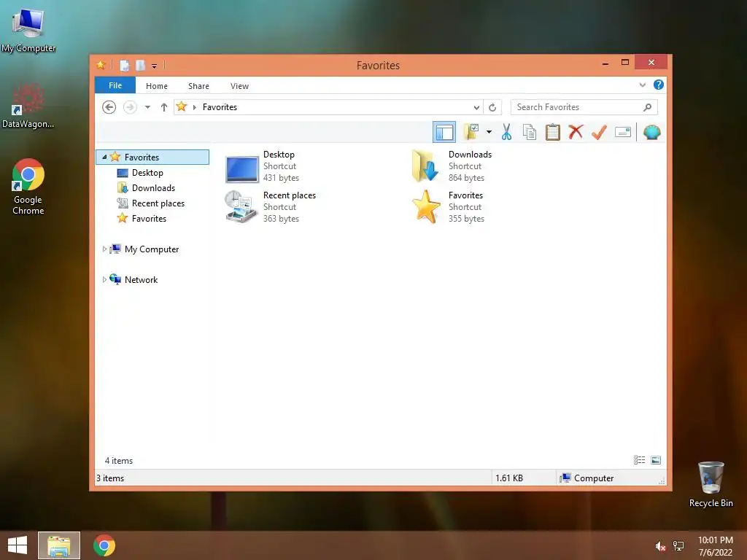Click the Computer status bar entry
The width and height of the screenshot is (747, 560).
(587, 478)
